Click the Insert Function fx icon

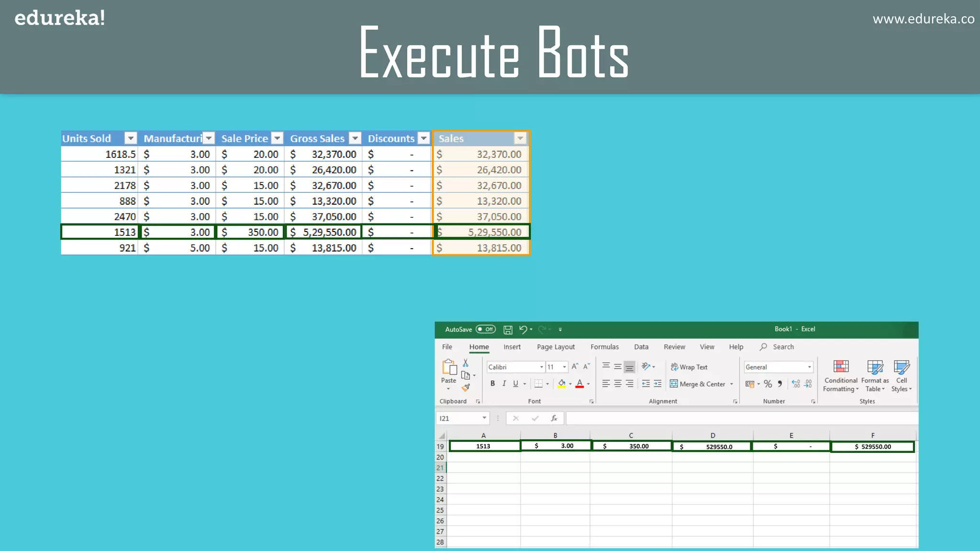(554, 418)
